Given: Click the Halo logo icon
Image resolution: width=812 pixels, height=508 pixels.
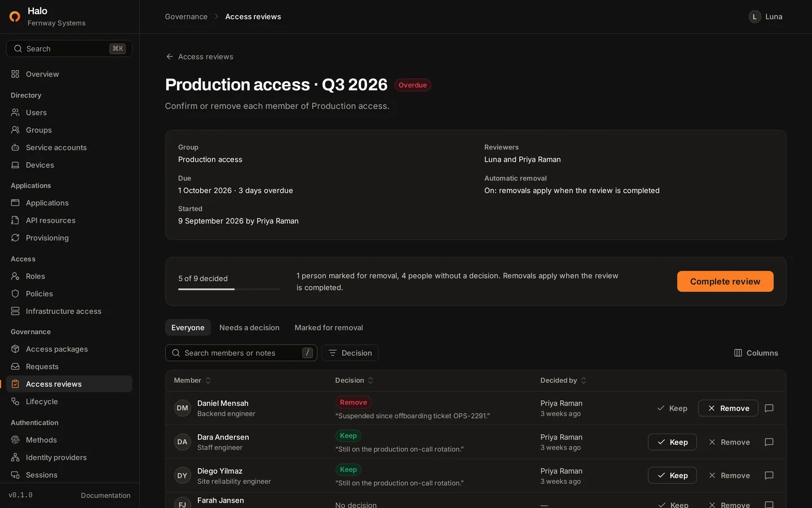Looking at the screenshot, I should coord(15,16).
